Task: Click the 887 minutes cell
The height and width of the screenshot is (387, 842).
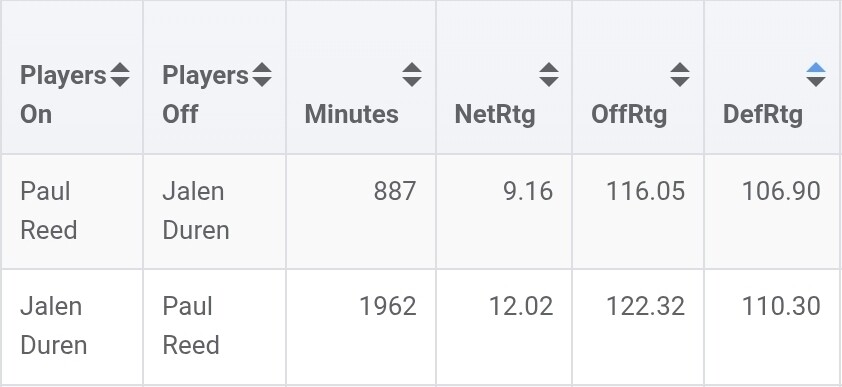Action: tap(395, 192)
